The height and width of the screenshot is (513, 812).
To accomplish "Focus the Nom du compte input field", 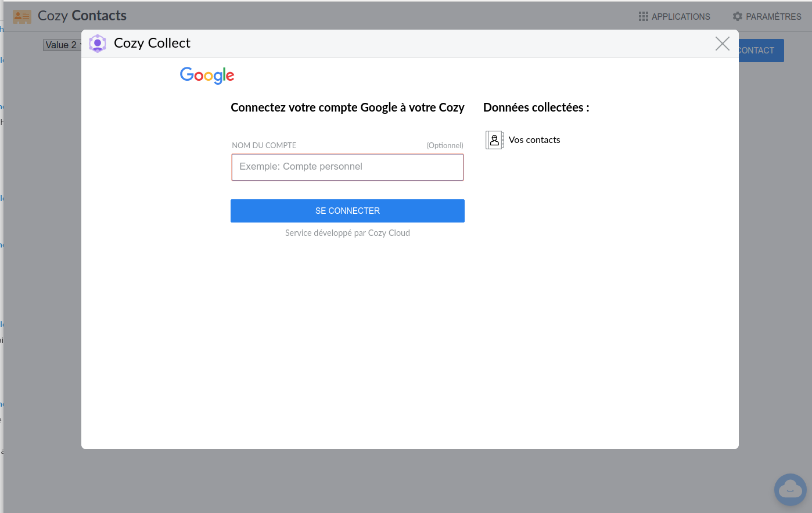I will coord(347,167).
